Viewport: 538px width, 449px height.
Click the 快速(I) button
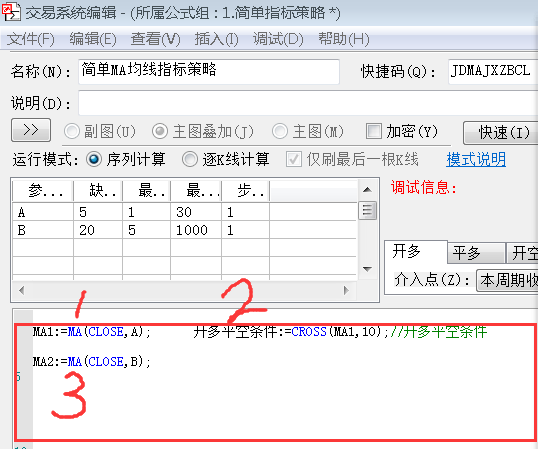pyautogui.click(x=501, y=132)
